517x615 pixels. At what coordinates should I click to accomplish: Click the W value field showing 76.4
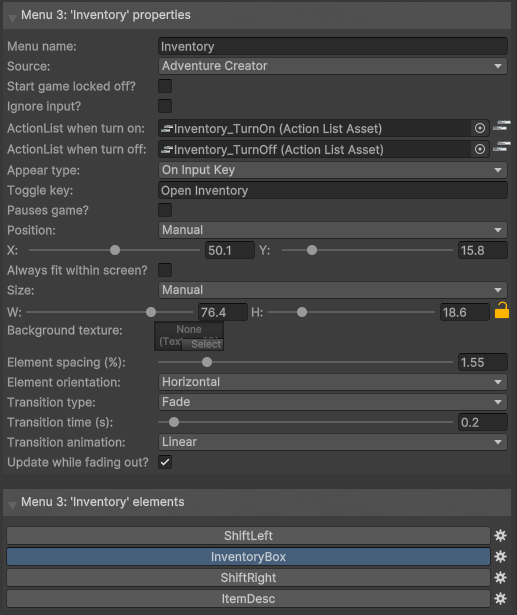pyautogui.click(x=223, y=312)
